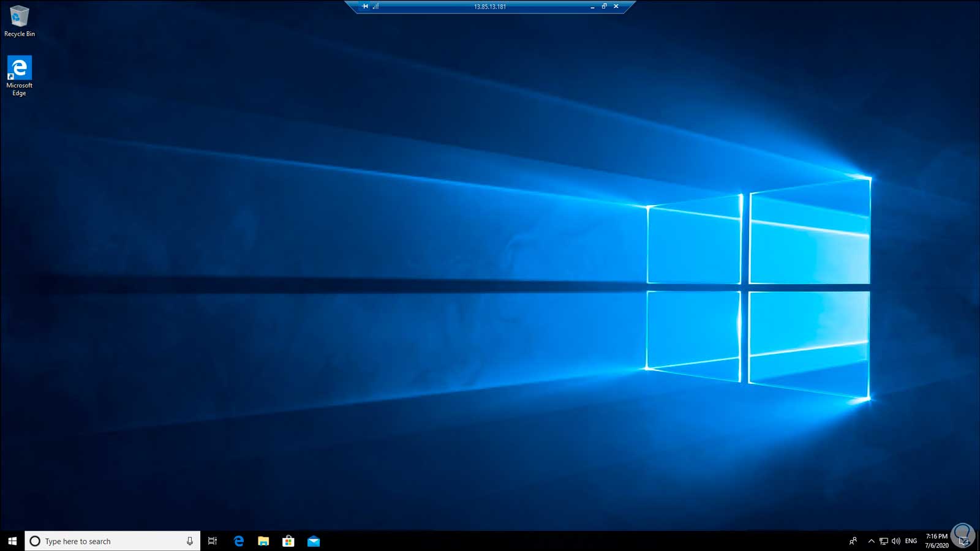
Task: Toggle the pin on the remote connection bar
Action: pos(365,6)
